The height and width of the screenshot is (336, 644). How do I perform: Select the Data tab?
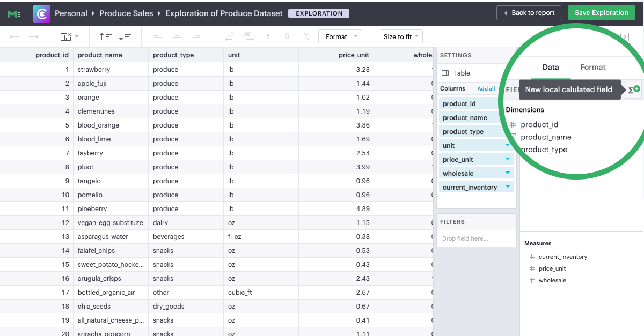(551, 67)
